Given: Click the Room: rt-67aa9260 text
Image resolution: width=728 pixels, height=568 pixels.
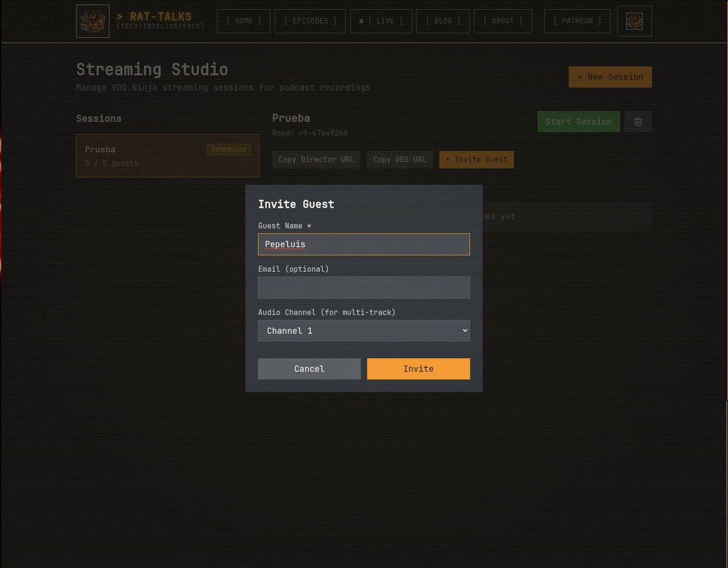Looking at the screenshot, I should tap(310, 133).
